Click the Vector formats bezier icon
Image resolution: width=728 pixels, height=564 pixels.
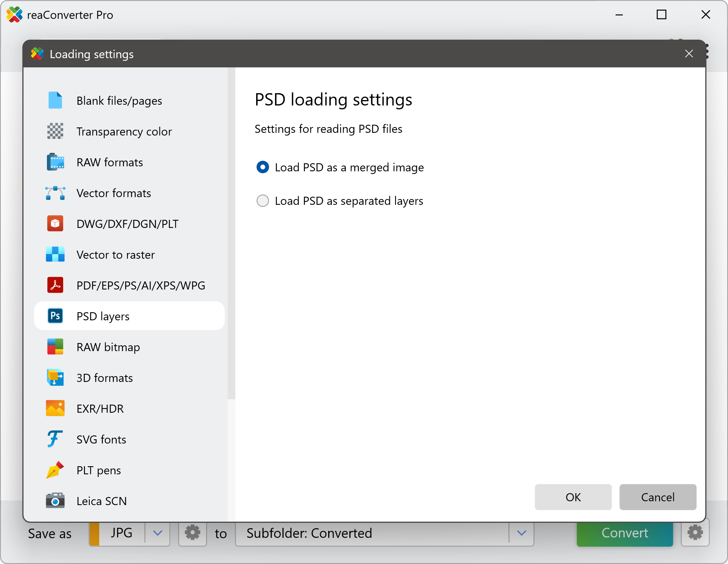point(55,193)
